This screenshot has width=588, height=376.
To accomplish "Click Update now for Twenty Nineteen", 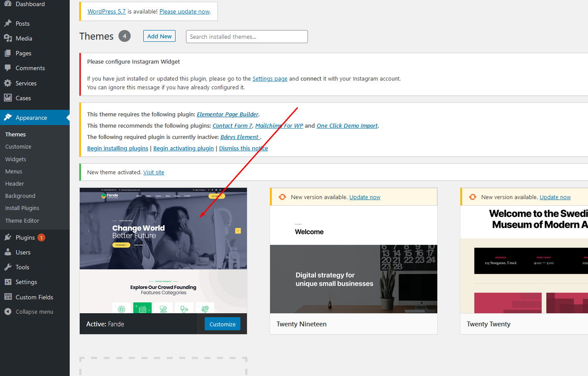I will coord(365,197).
